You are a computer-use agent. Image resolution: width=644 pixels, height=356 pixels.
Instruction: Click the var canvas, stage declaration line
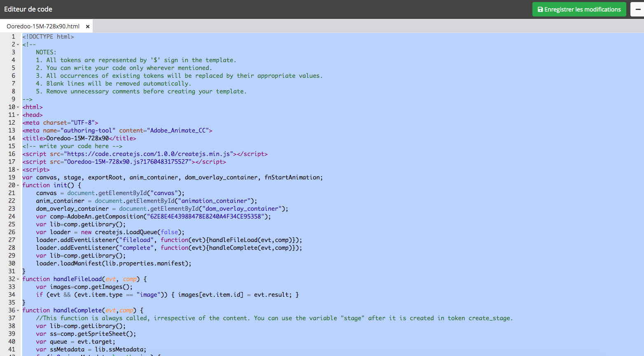(x=173, y=177)
